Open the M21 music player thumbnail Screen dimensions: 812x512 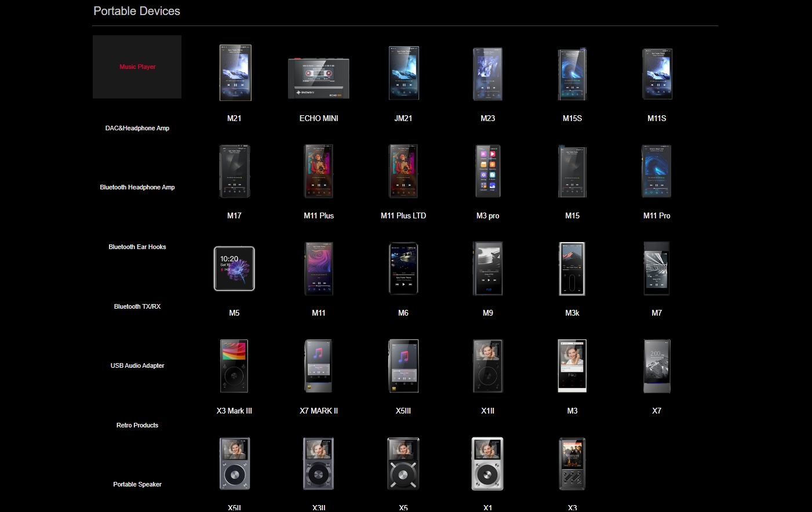coord(235,73)
